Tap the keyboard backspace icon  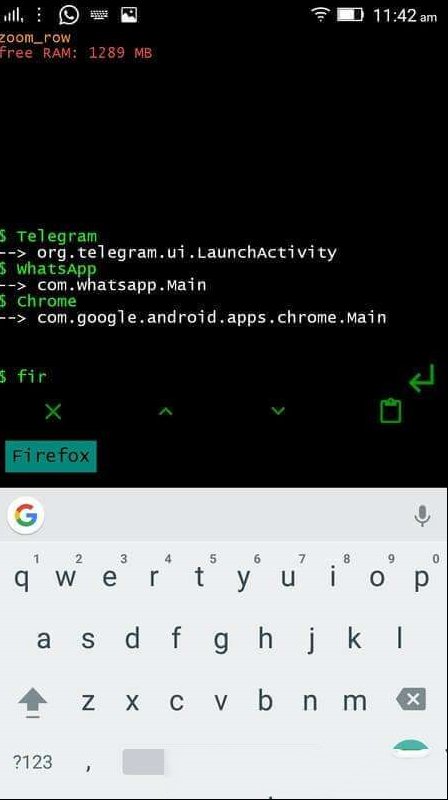[x=411, y=699]
